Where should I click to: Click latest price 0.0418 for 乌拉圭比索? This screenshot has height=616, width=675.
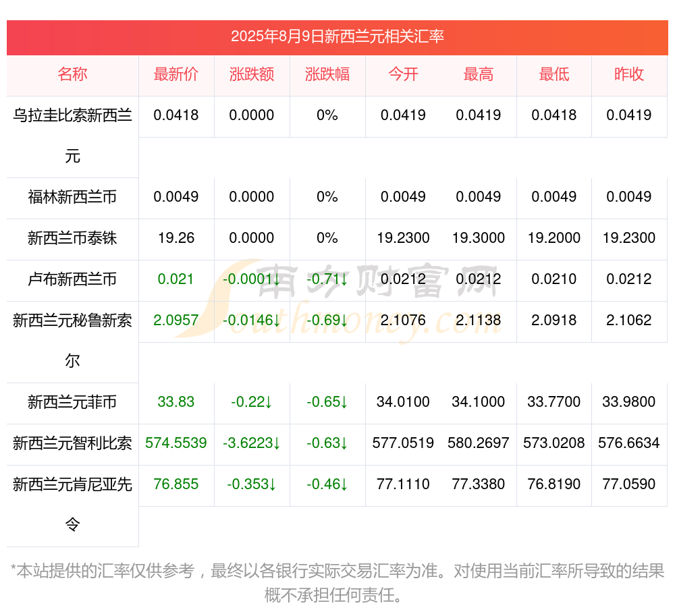(176, 115)
